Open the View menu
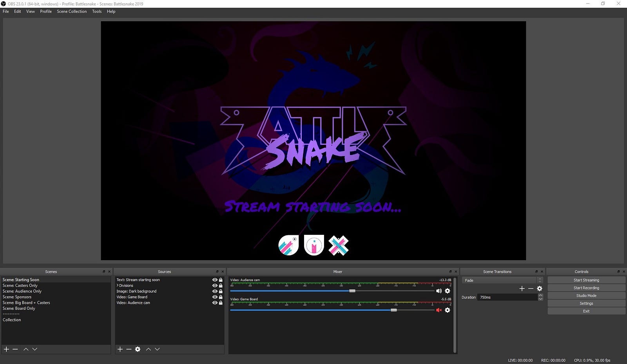This screenshot has width=627, height=364. (31, 11)
